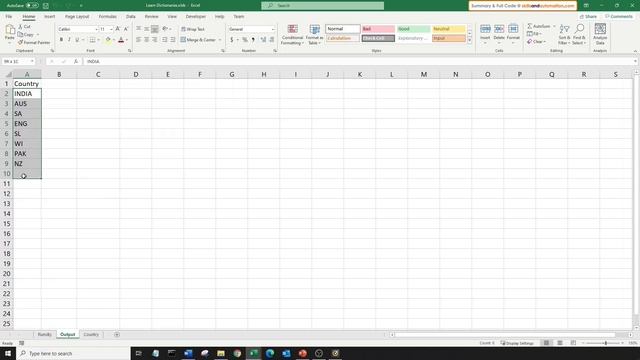Image resolution: width=640 pixels, height=360 pixels.
Task: Toggle Bold formatting
Action: [61, 40]
